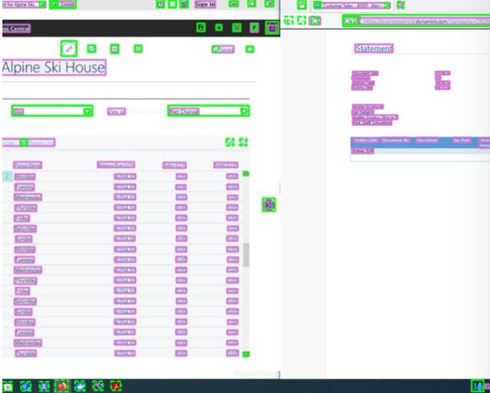This screenshot has height=393, width=490.
Task: Click the notification bell icon in black header
Action: tap(219, 28)
